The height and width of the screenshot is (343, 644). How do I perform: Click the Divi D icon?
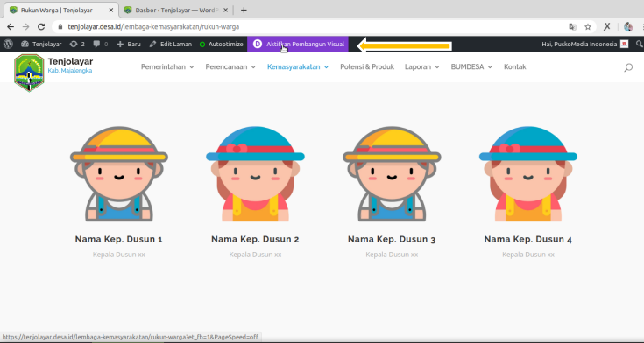click(258, 44)
